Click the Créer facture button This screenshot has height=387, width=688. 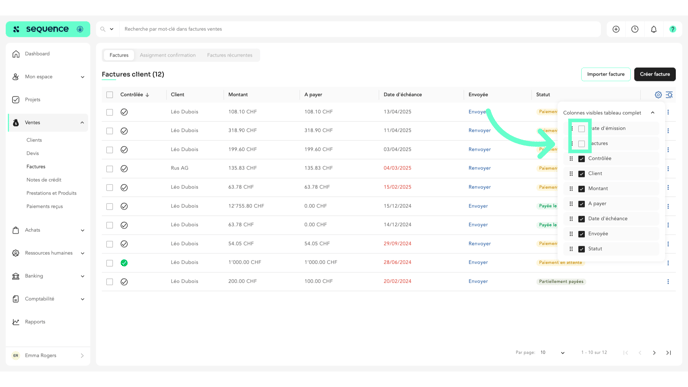coord(655,74)
